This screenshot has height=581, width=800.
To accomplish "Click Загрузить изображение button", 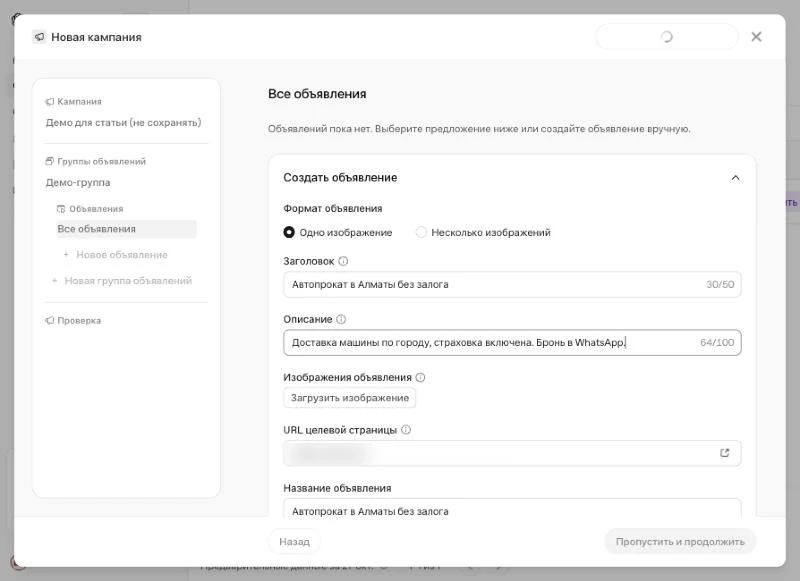I will click(349, 398).
